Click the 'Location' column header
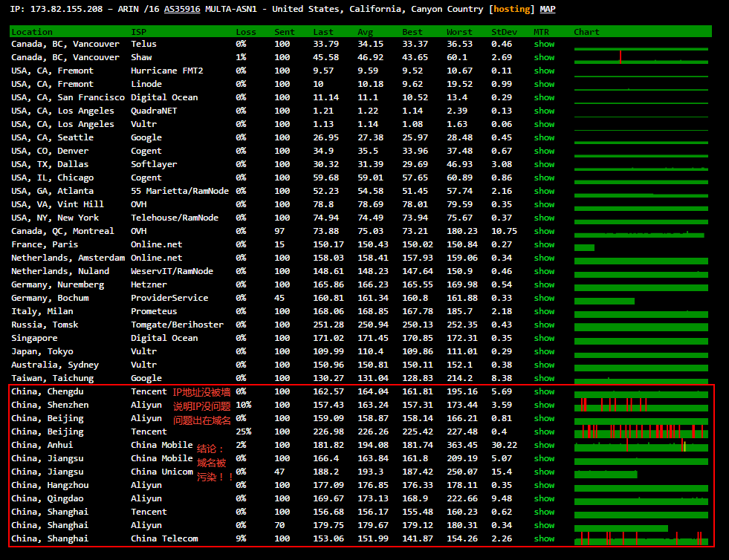The width and height of the screenshot is (729, 560). [32, 32]
